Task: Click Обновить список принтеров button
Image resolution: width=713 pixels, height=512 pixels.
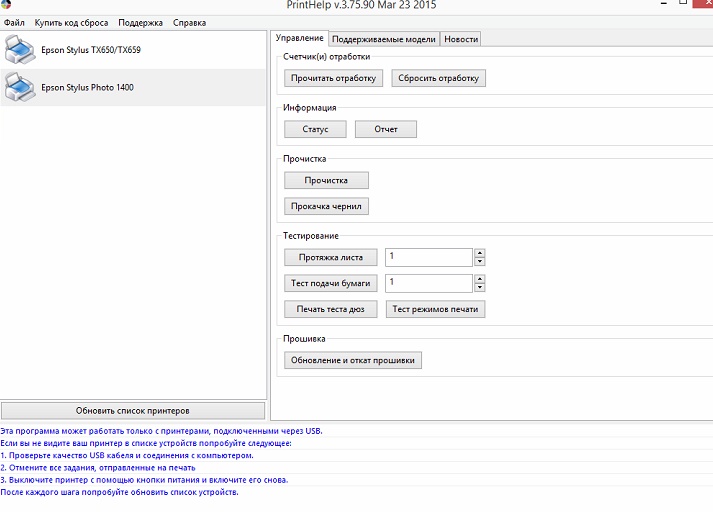Action: [x=133, y=411]
